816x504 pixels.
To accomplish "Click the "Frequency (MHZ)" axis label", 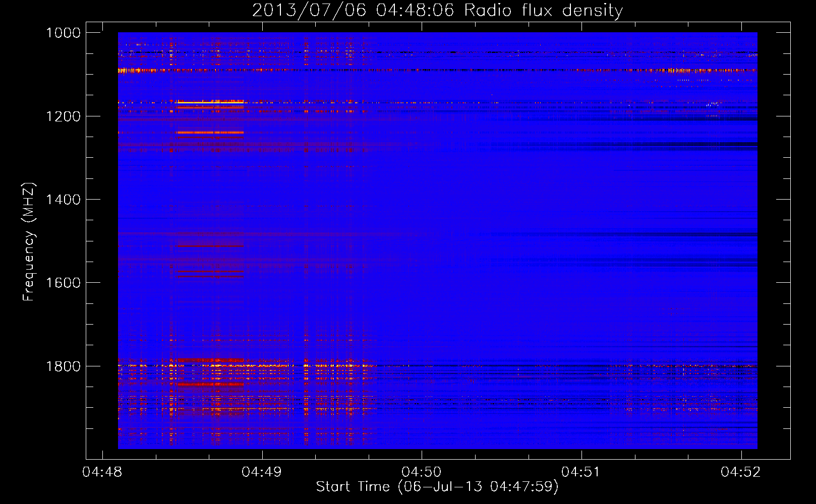I will 29,242.
